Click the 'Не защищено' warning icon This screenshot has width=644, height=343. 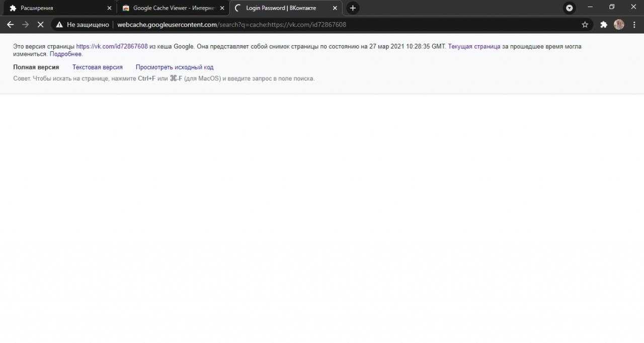[x=59, y=25]
